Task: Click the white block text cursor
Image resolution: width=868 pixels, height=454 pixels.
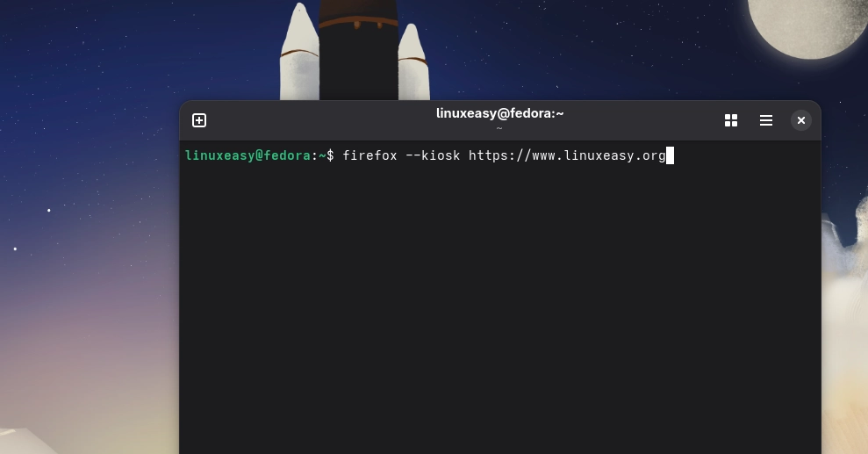Action: click(x=670, y=155)
